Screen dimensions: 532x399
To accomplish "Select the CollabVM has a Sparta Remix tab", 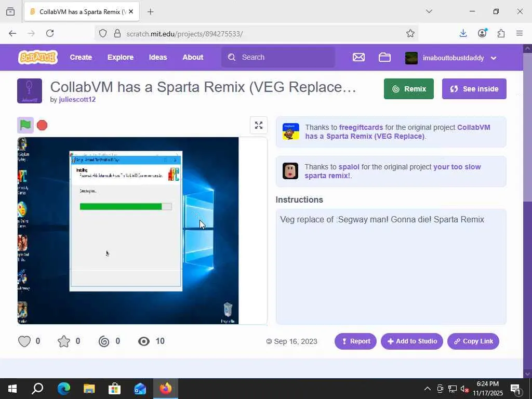I will [82, 11].
